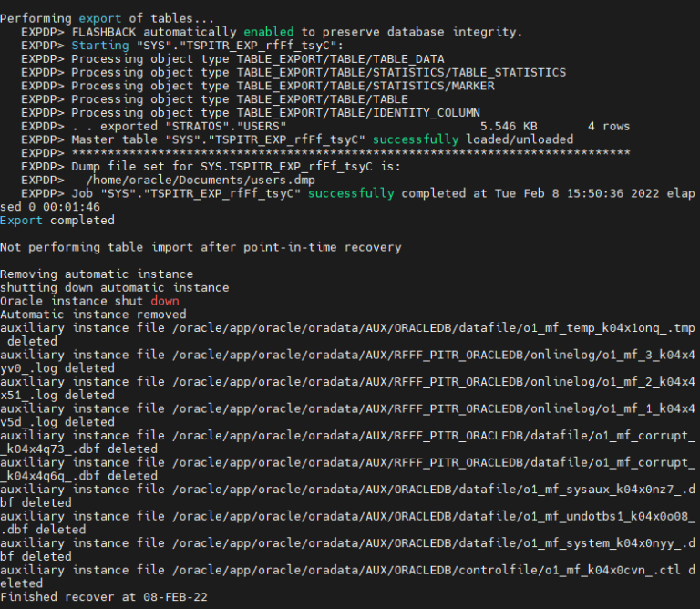The width and height of the screenshot is (700, 609).
Task: Click the "Removing automatic instance" line
Action: (x=96, y=274)
